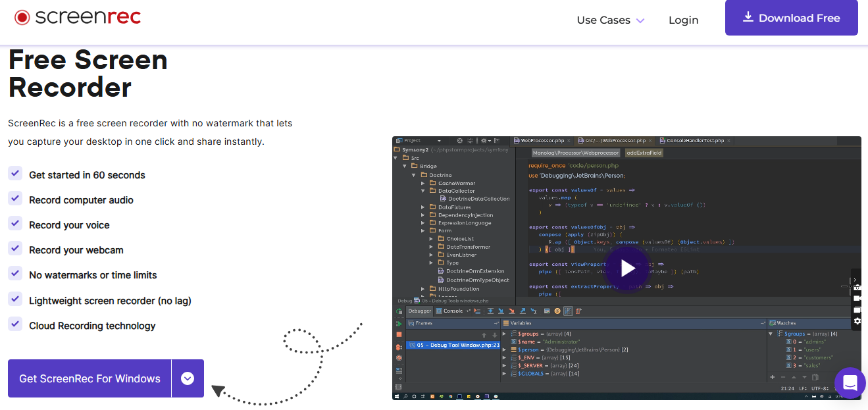Viewport: 868px width, 410px height.
Task: Switch to the Console tab in video
Action: 451,311
